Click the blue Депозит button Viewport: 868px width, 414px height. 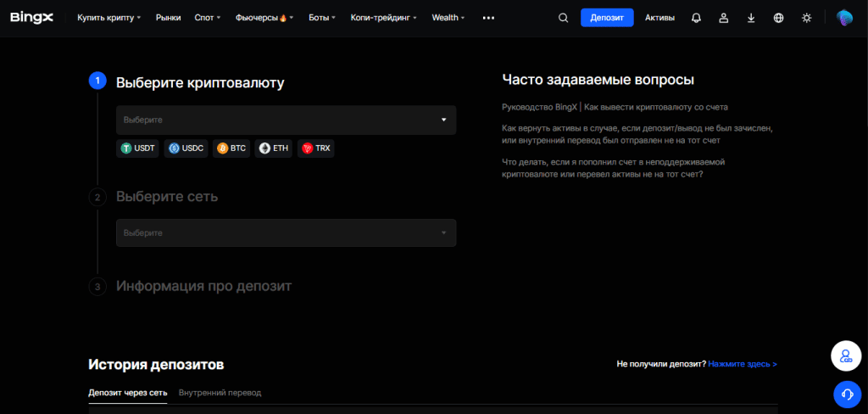coord(607,18)
